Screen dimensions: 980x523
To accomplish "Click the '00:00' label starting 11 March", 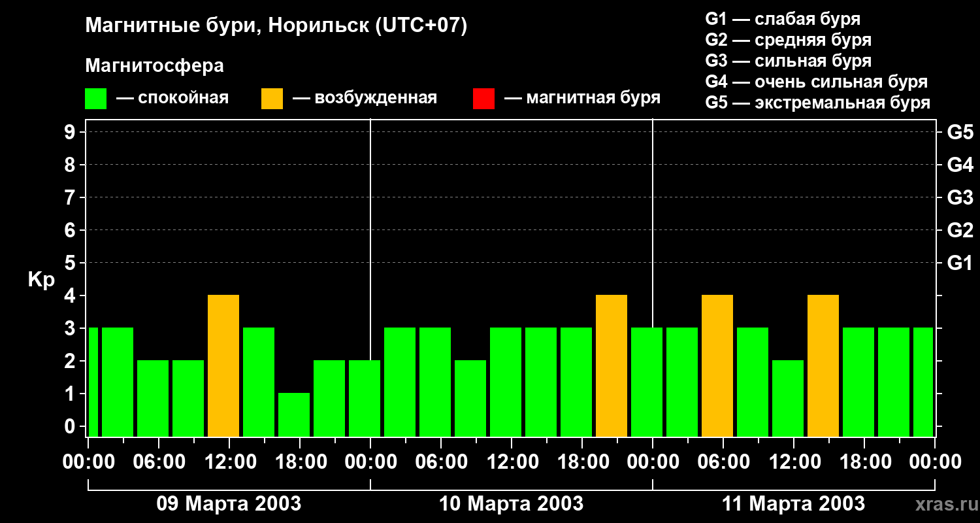I will (653, 462).
